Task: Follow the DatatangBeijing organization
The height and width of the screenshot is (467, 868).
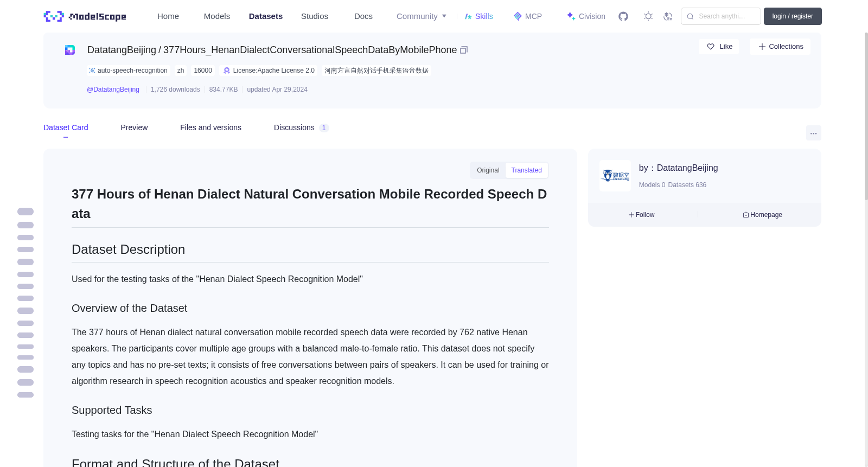Action: (x=641, y=215)
